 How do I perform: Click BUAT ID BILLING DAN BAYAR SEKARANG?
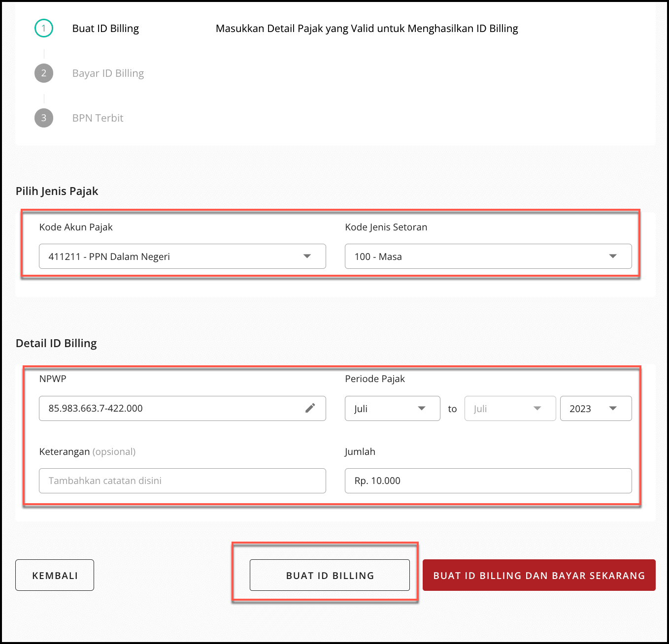(539, 575)
